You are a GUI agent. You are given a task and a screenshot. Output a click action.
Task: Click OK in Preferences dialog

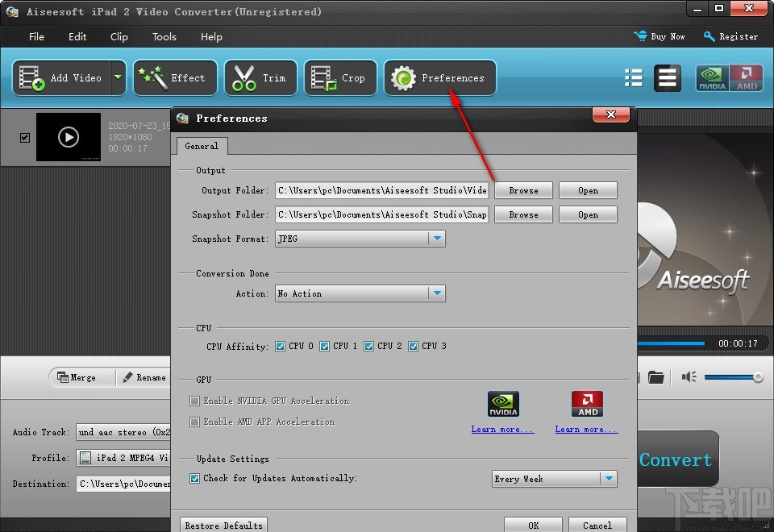(x=533, y=525)
